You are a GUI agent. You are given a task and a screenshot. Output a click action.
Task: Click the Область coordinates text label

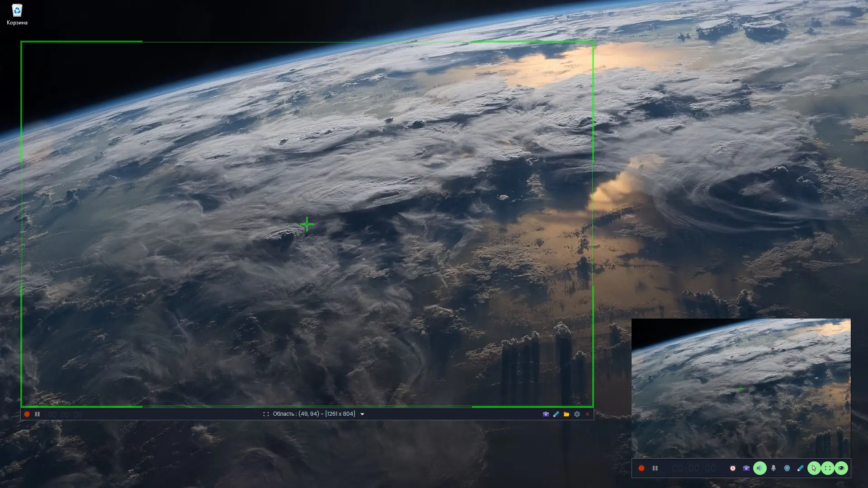point(314,414)
